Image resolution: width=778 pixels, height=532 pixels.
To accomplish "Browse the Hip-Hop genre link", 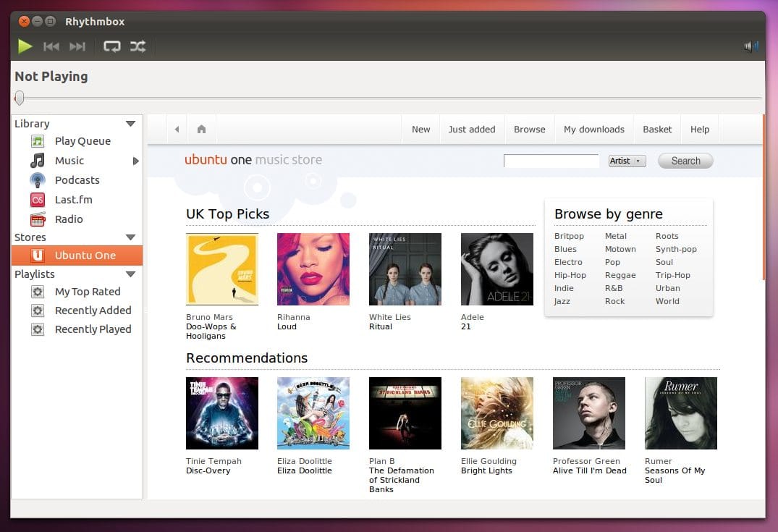I will (570, 275).
